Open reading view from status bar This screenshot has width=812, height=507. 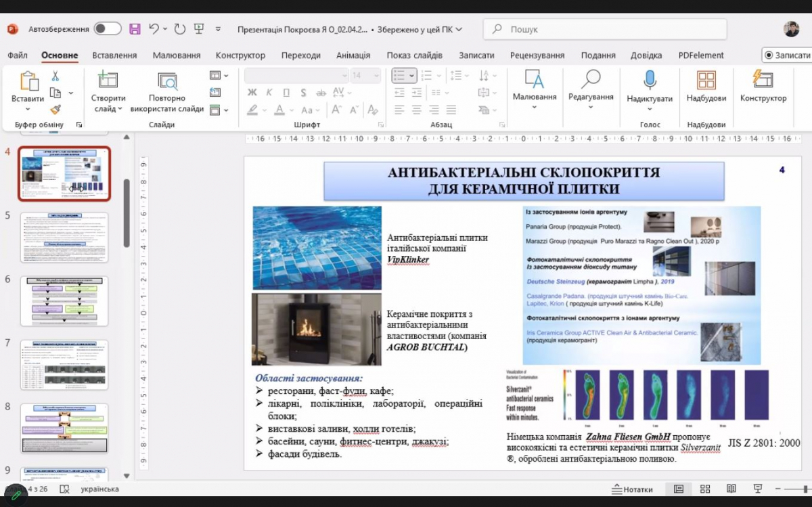tap(731, 489)
